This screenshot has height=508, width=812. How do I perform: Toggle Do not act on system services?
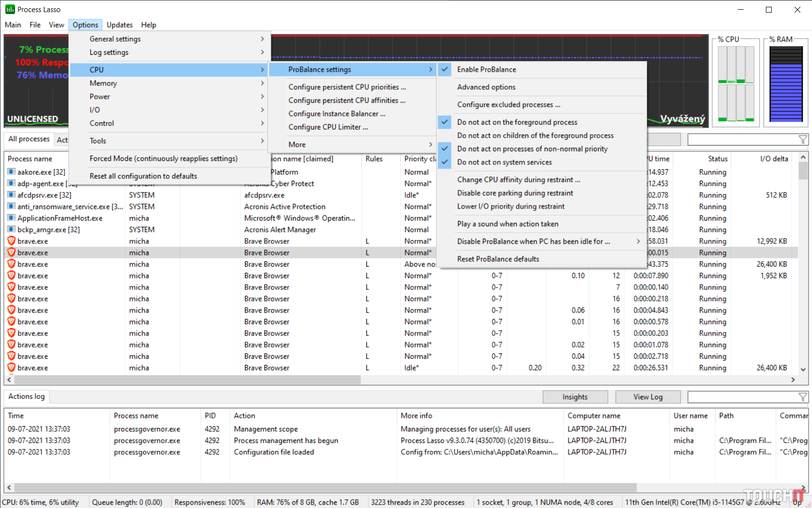pyautogui.click(x=504, y=162)
